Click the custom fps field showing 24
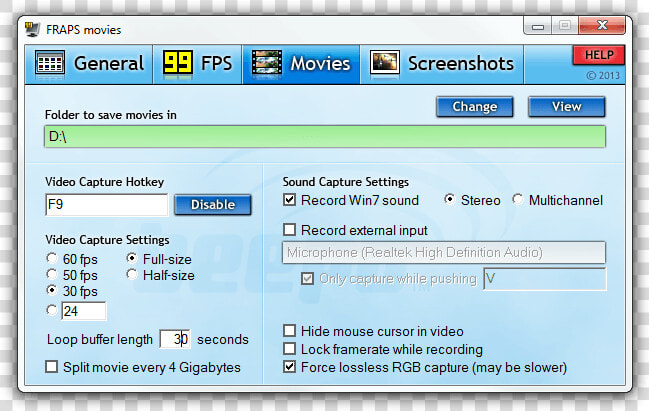The height and width of the screenshot is (411, 649). 84,311
